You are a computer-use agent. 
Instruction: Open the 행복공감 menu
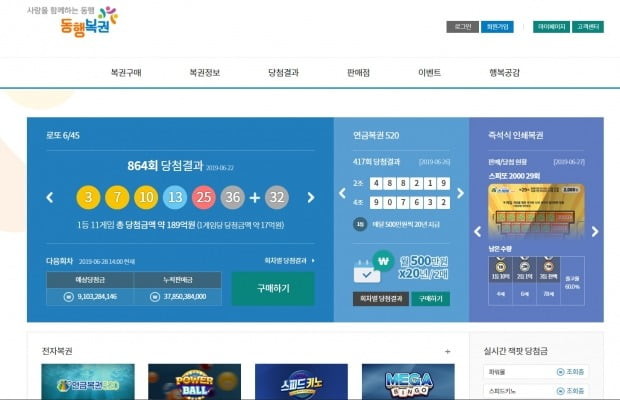(x=504, y=73)
